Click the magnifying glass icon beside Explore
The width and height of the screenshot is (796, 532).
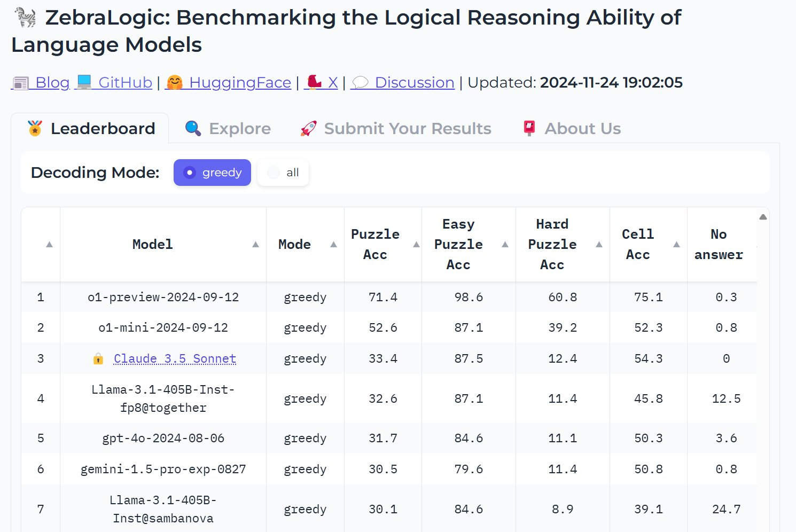pos(193,129)
